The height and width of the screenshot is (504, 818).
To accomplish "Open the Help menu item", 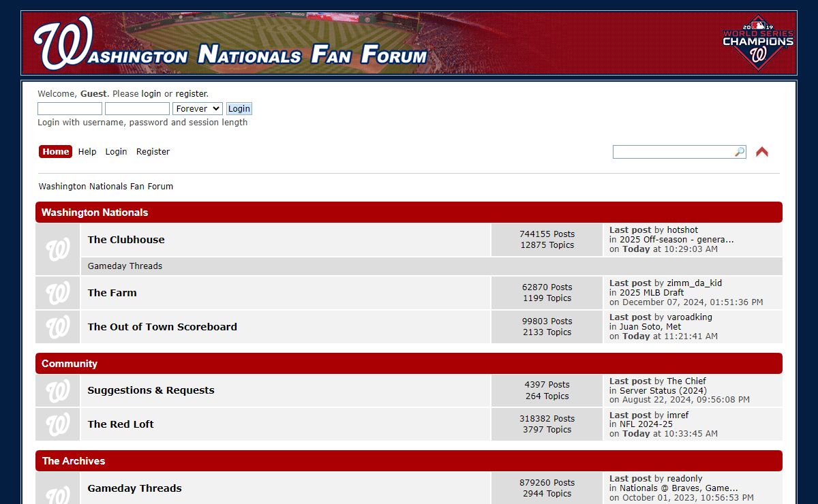I will 87,152.
